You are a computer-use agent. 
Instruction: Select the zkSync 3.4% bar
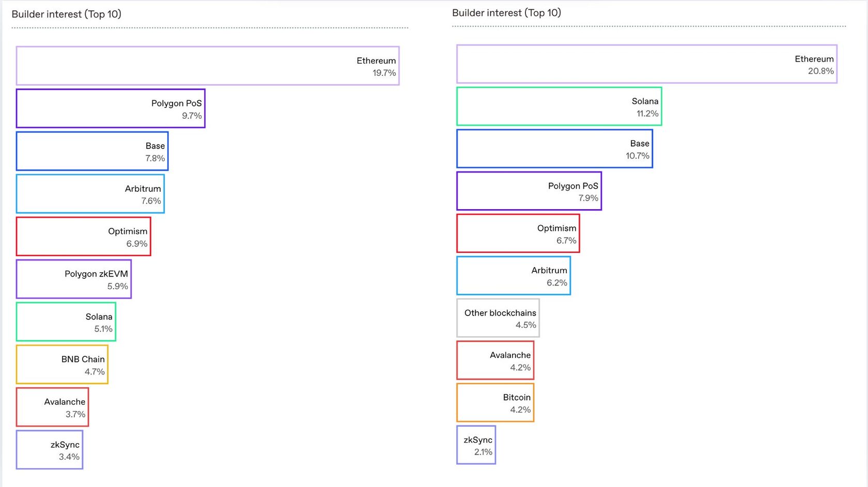pyautogui.click(x=50, y=450)
